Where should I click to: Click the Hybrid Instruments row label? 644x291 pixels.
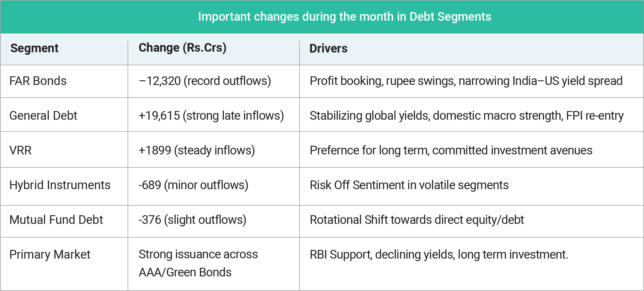(60, 185)
